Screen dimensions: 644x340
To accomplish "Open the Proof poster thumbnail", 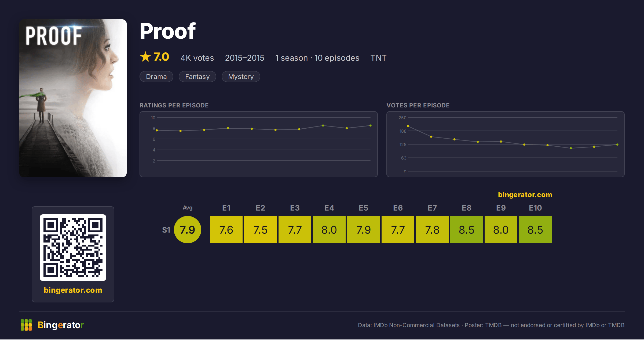I will point(73,98).
